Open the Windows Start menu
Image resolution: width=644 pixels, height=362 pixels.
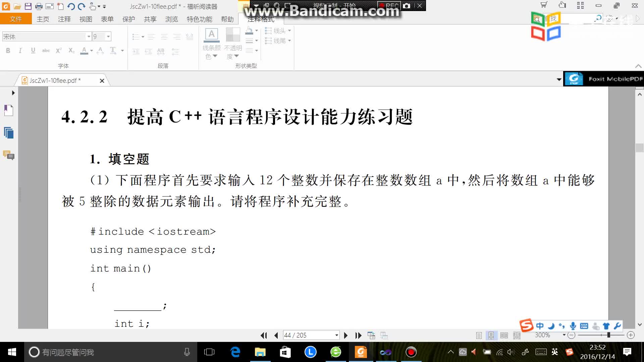pos(12,352)
